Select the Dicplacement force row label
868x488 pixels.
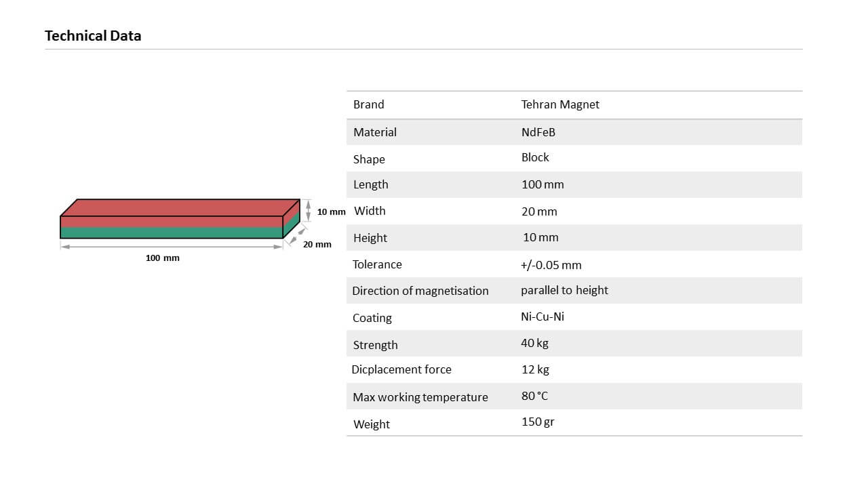click(401, 369)
